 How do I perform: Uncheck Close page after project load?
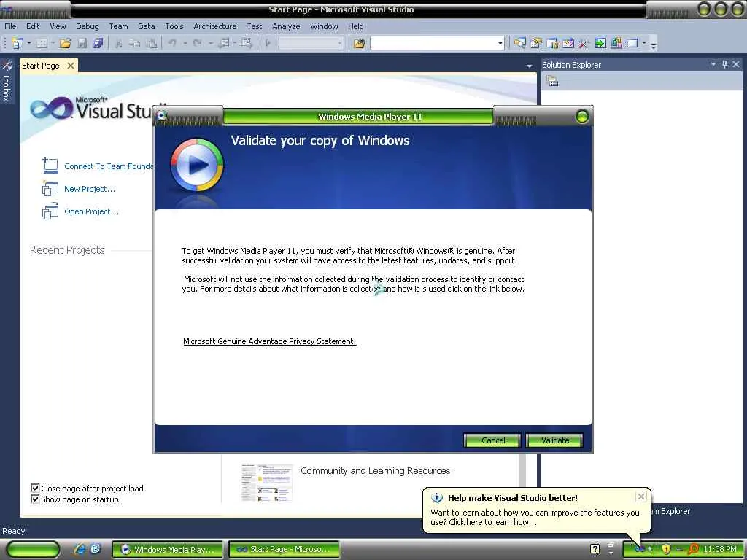[x=35, y=488]
